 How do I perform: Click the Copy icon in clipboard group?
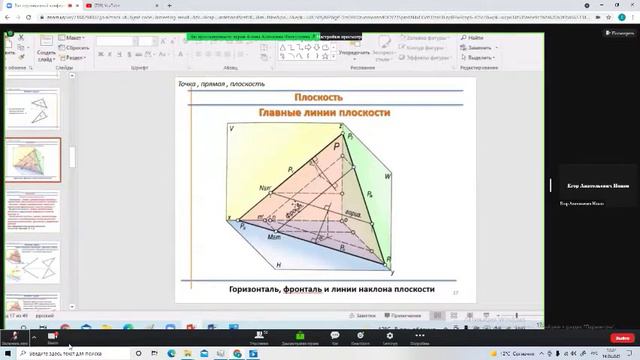21,48
